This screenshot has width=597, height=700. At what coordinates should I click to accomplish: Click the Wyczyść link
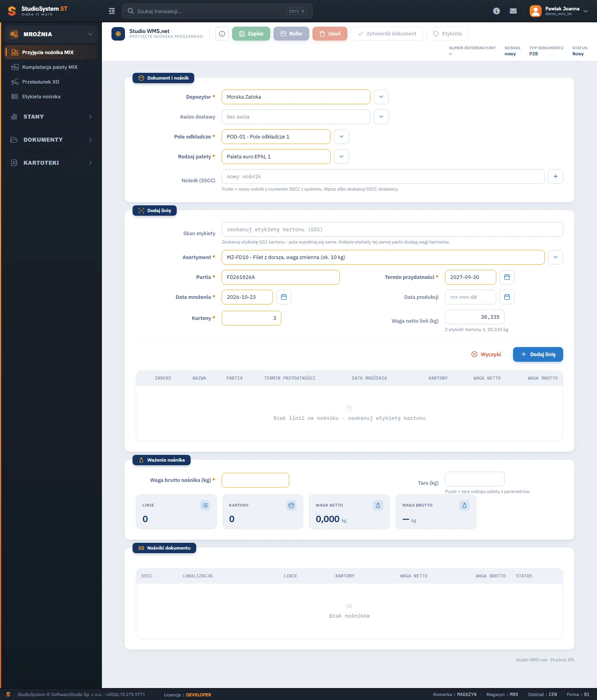click(x=486, y=355)
